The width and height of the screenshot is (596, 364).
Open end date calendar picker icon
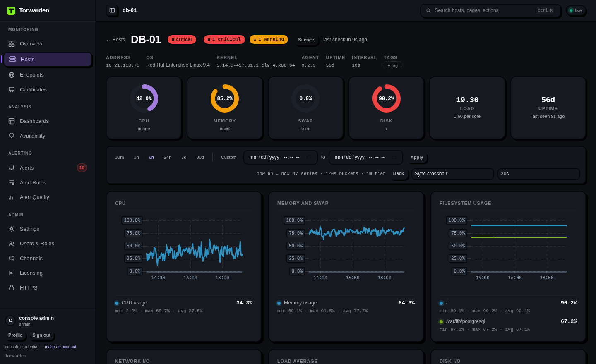coord(394,157)
